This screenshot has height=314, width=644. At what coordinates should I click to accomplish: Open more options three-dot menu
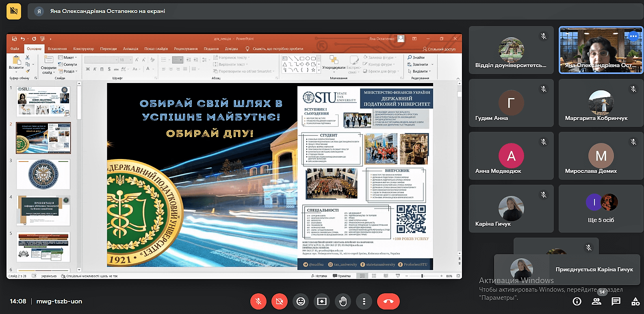point(364,301)
